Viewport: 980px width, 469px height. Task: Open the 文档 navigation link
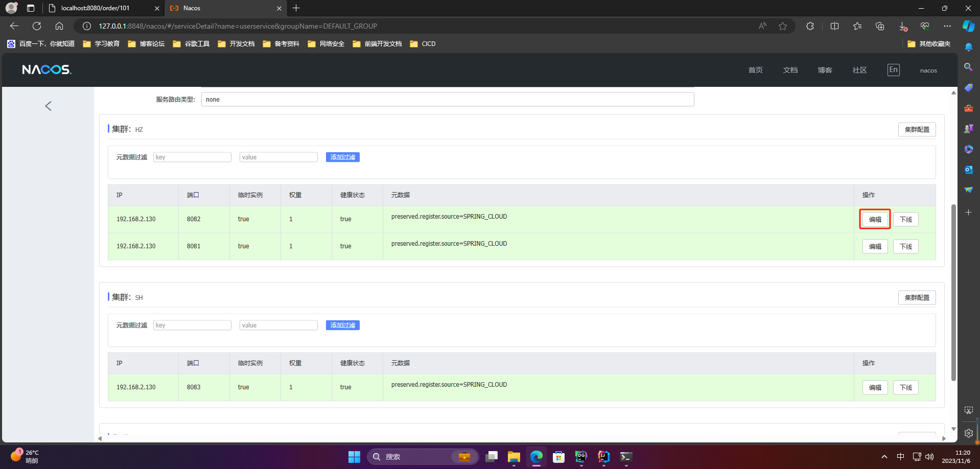[x=790, y=70]
